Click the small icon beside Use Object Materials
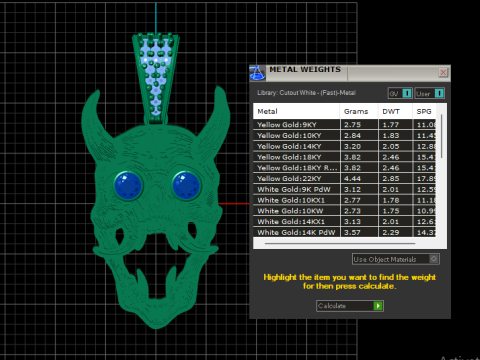This screenshot has width=480, height=360. [434, 259]
